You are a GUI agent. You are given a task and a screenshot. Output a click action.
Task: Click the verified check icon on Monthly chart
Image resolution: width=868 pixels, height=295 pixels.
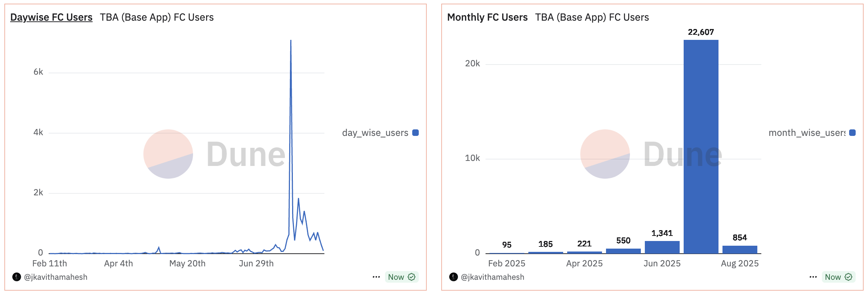click(x=848, y=277)
